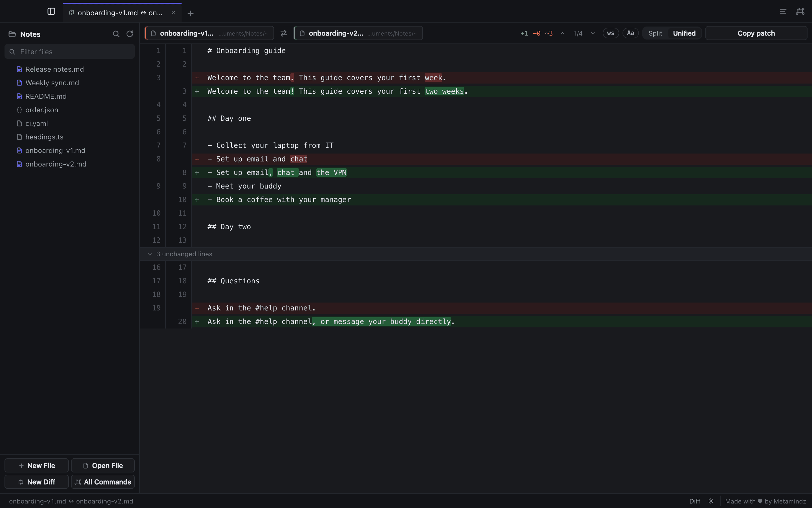812x508 pixels.
Task: Open a new tab with plus icon
Action: (x=190, y=14)
